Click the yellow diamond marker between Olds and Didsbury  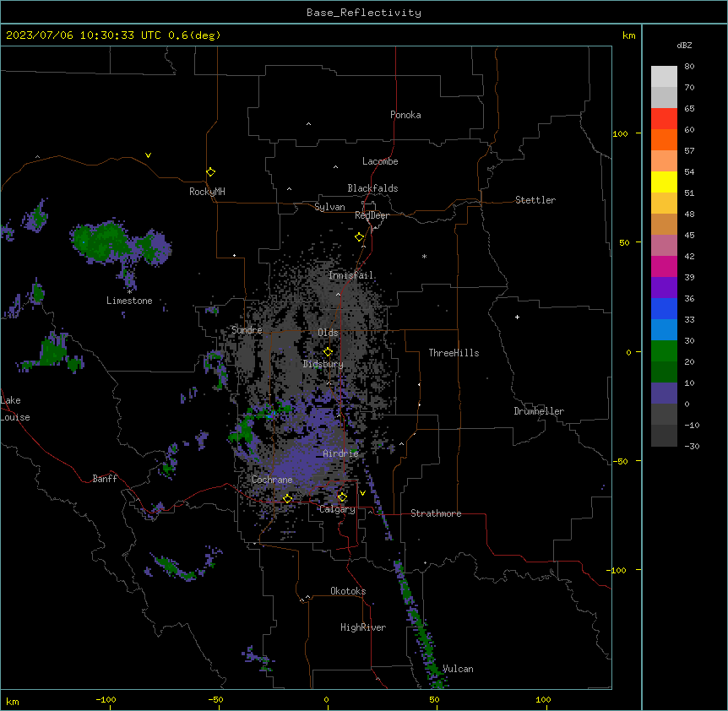[x=328, y=351]
